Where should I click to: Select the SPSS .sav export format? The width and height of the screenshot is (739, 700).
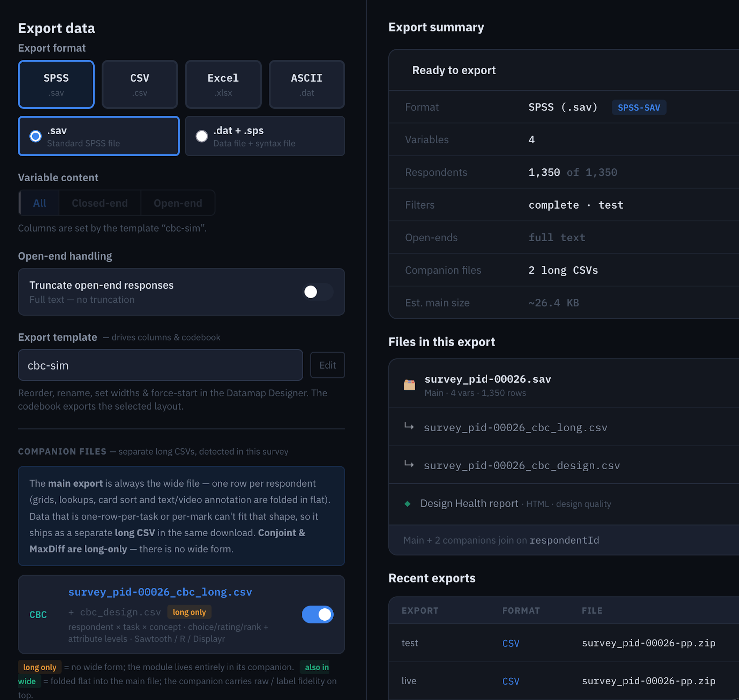[x=56, y=84]
